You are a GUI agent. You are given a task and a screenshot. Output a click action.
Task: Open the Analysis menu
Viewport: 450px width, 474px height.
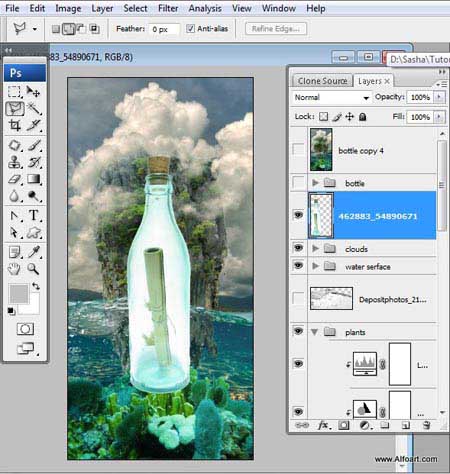coord(205,8)
